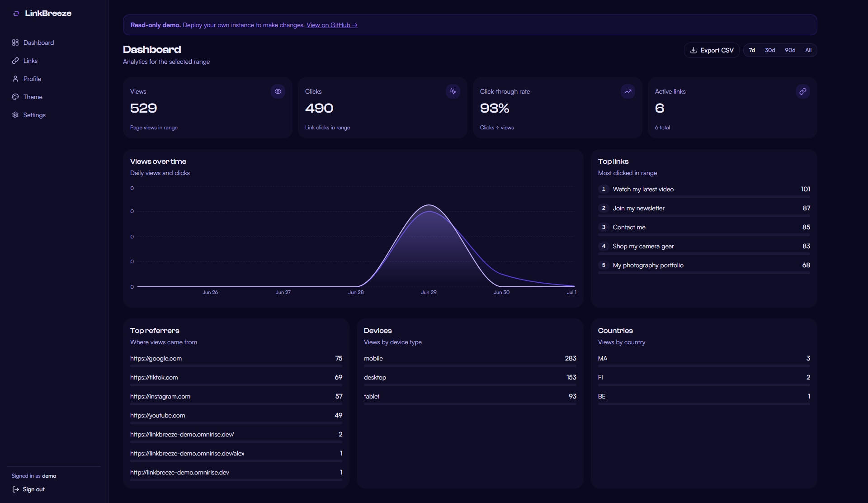Click the mobile device row

pos(470,361)
